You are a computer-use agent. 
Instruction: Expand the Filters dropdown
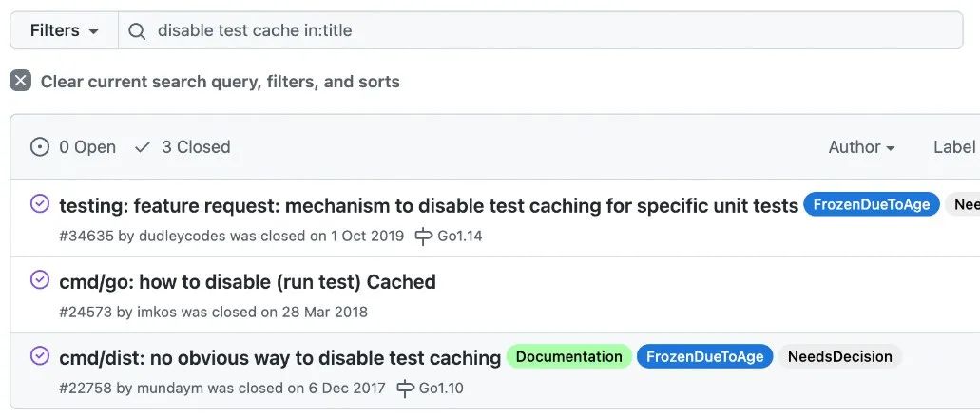[x=65, y=30]
